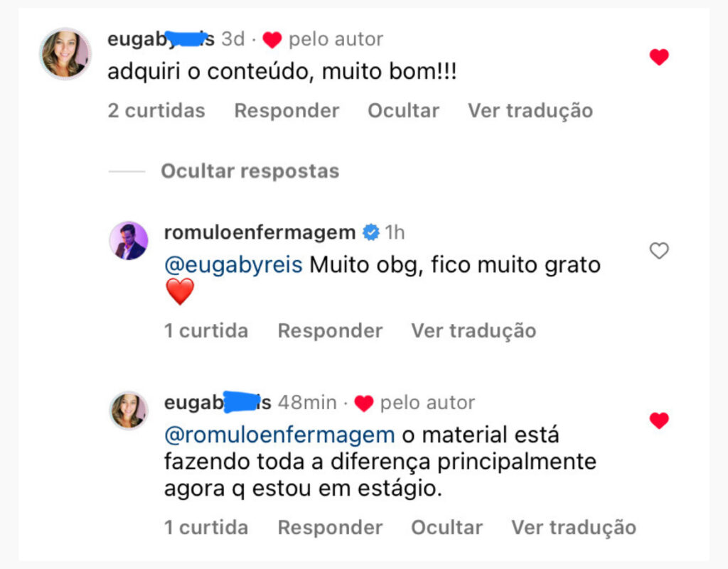Viewport: 728px width, 569px height.
Task: Like the romuloenfermagem reply with the heart
Action: (x=660, y=251)
